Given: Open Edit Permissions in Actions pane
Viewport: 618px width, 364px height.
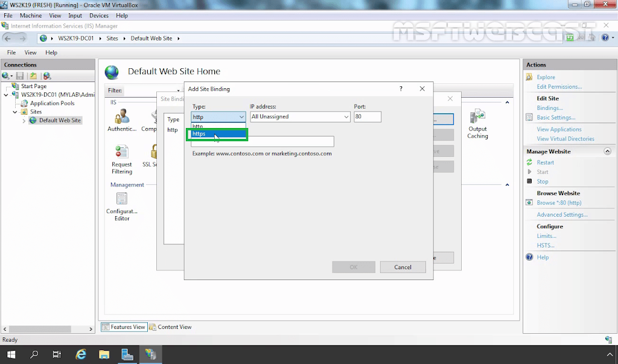Looking at the screenshot, I should click(x=559, y=87).
